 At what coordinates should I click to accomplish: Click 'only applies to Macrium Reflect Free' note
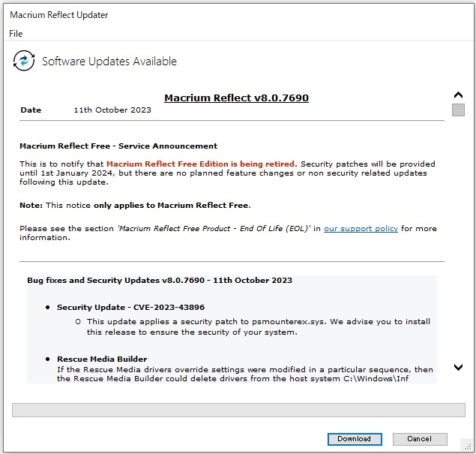point(171,206)
